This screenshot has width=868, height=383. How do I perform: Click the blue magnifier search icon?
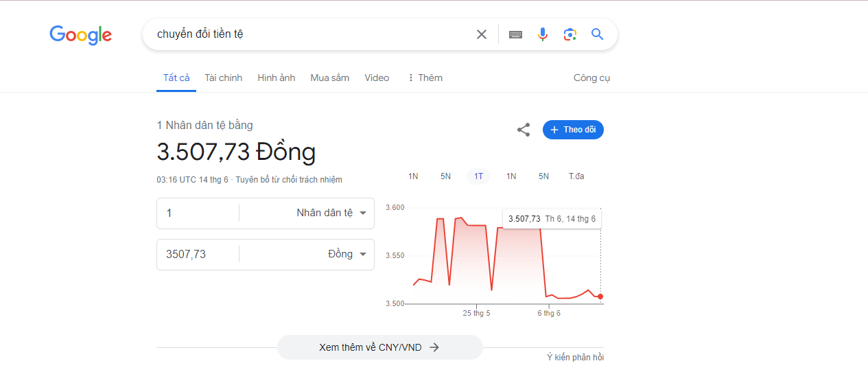(598, 34)
